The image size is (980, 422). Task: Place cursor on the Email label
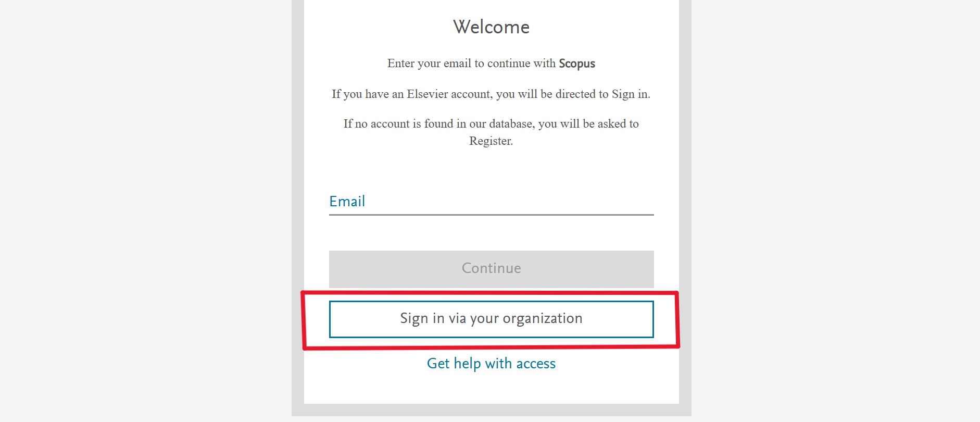click(x=347, y=202)
